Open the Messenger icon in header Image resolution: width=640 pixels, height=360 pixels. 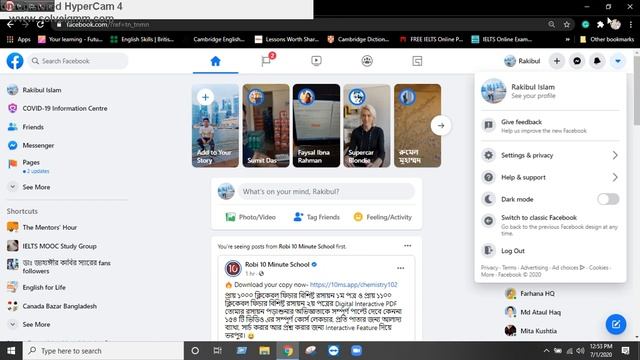577,61
